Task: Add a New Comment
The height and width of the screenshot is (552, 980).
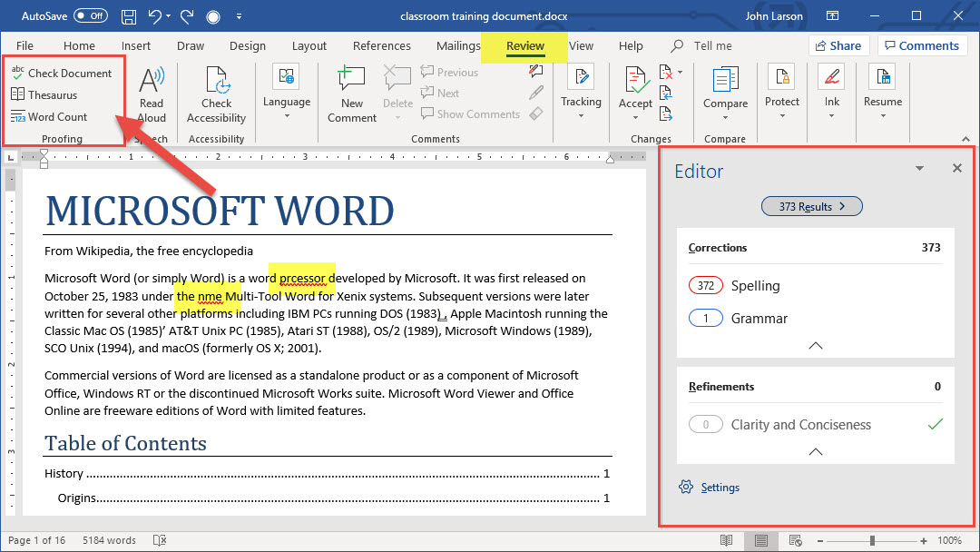Action: point(352,94)
